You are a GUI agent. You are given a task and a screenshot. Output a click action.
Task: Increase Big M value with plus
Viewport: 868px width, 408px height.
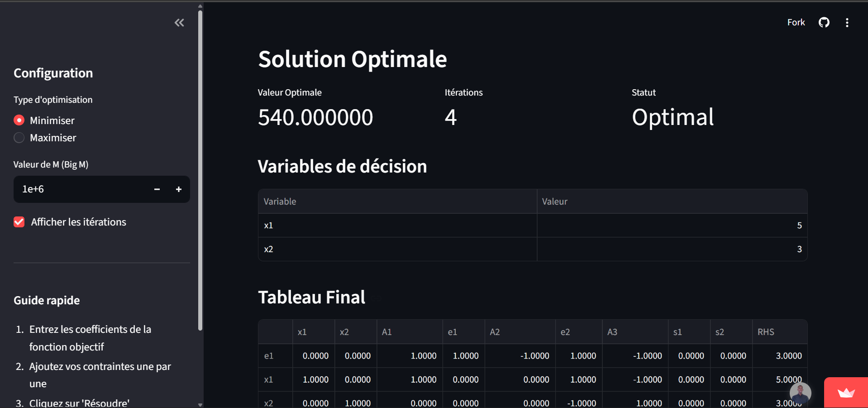click(179, 189)
